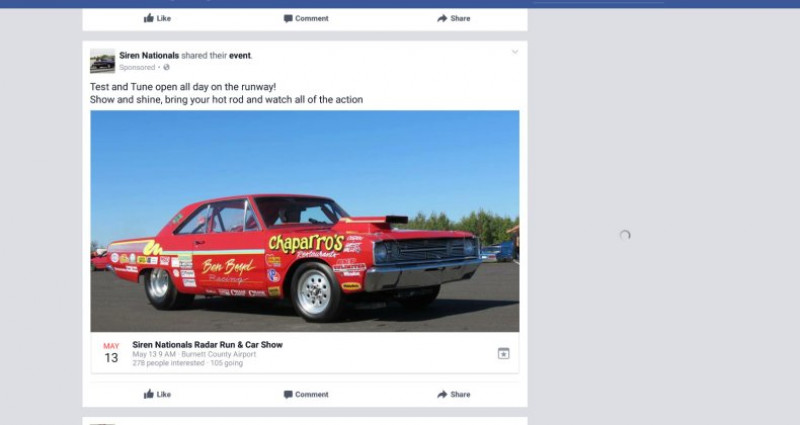This screenshot has width=800, height=425.
Task: Click the public globe icon beside Sponsored
Action: (166, 67)
